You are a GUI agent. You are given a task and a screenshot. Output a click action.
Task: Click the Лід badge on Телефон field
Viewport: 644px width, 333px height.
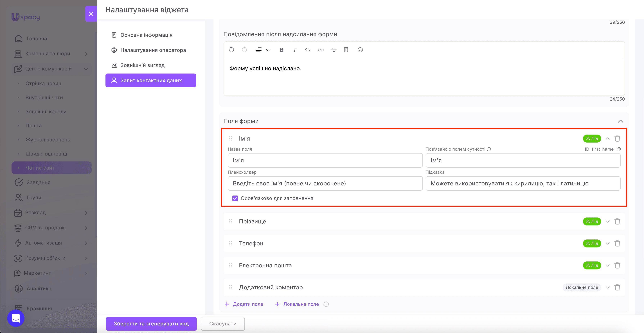click(x=592, y=243)
